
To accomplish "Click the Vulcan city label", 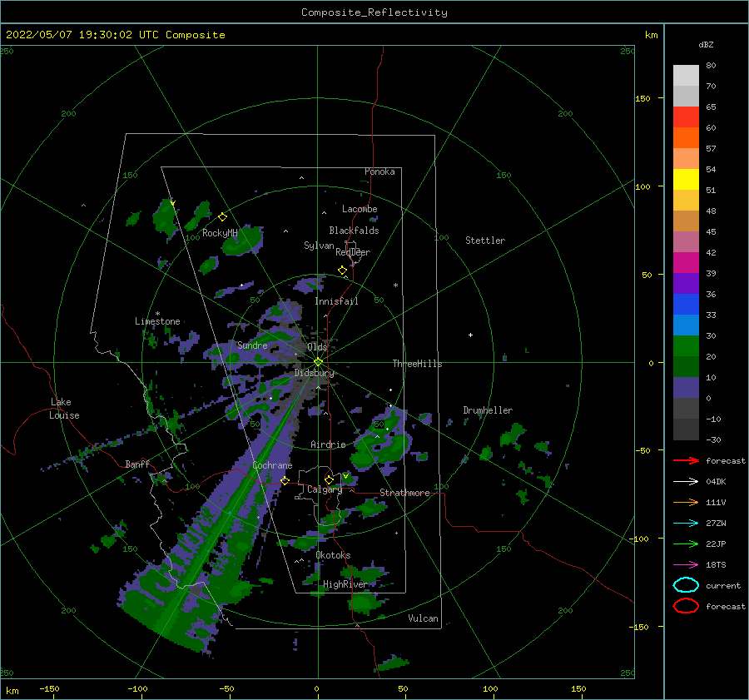I will pyautogui.click(x=423, y=618).
